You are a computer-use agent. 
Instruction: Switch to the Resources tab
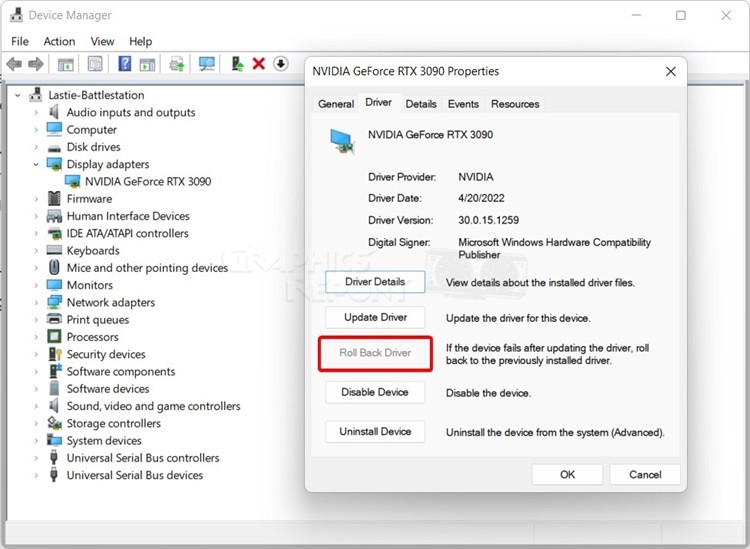tap(515, 104)
